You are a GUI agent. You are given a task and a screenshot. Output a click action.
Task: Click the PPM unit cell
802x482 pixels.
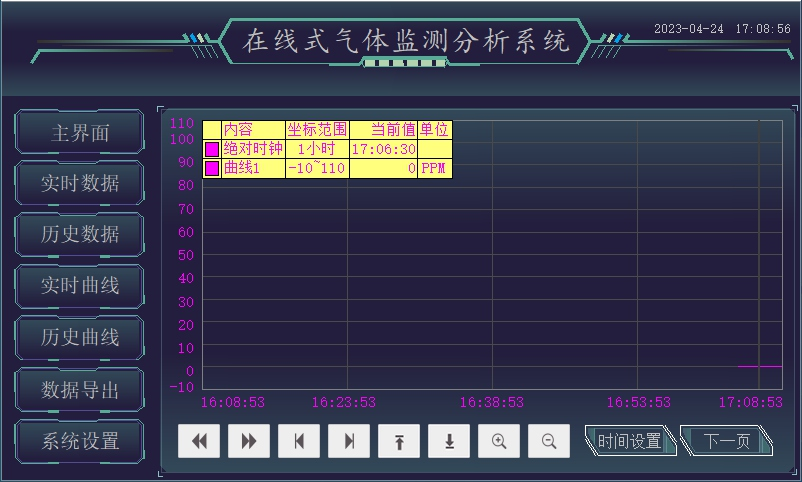(x=434, y=168)
